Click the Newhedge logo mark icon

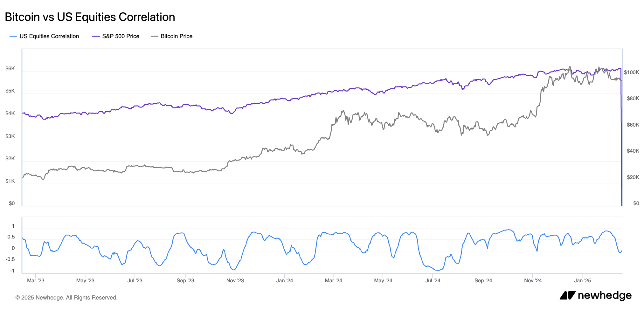point(567,295)
